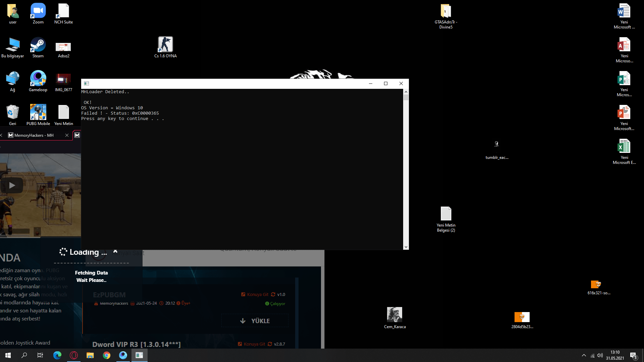Screen dimensions: 644x362
Task: Launch the Zoom desktop shortcut
Action: tap(38, 14)
